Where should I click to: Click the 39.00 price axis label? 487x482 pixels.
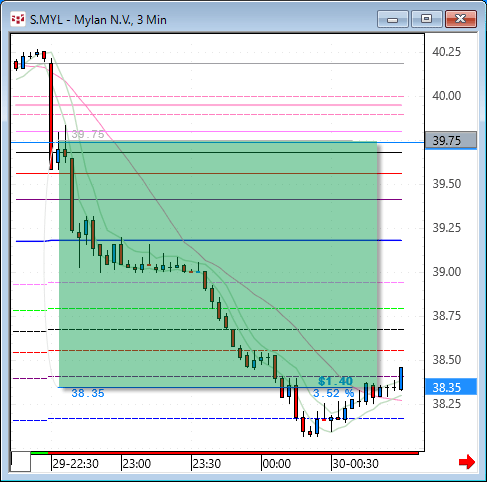point(447,272)
